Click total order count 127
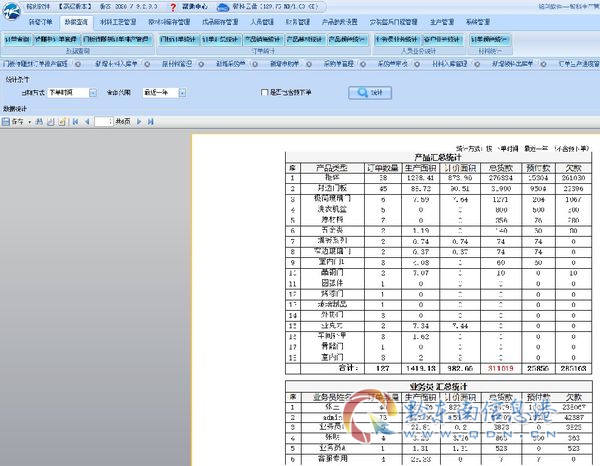The image size is (600, 466). coord(383,368)
